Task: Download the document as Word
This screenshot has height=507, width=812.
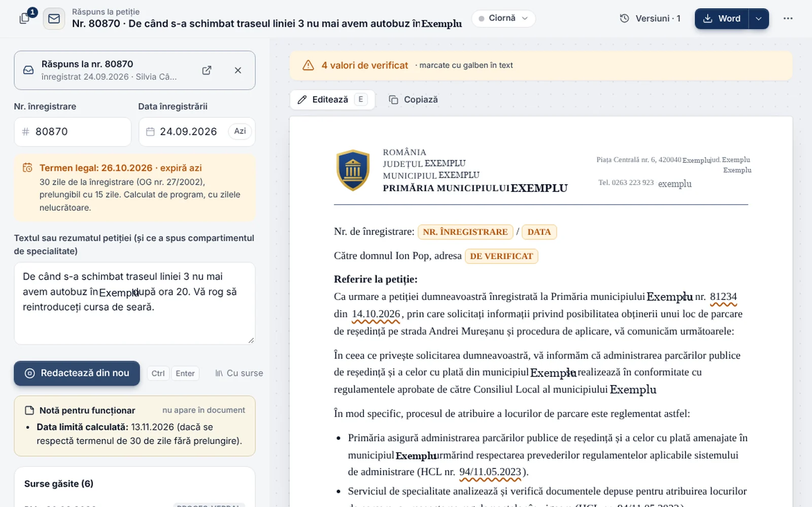Action: click(722, 19)
